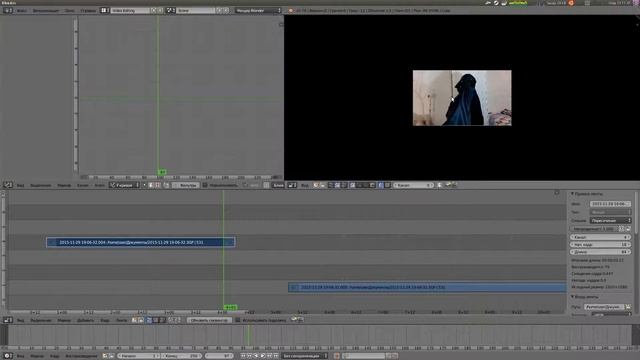Click the Канал field in strip panel

pos(600,237)
